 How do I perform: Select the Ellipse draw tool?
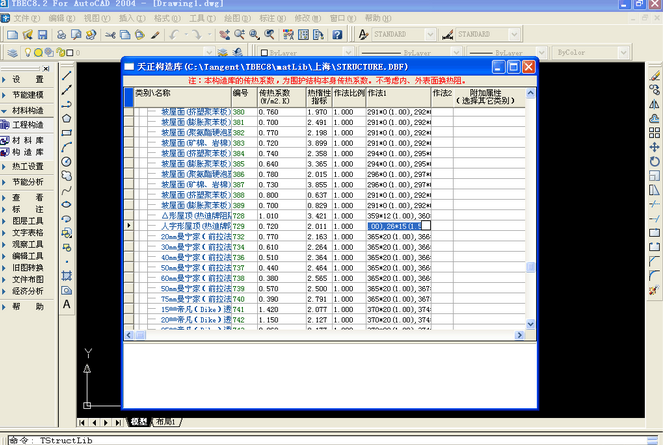(67, 205)
